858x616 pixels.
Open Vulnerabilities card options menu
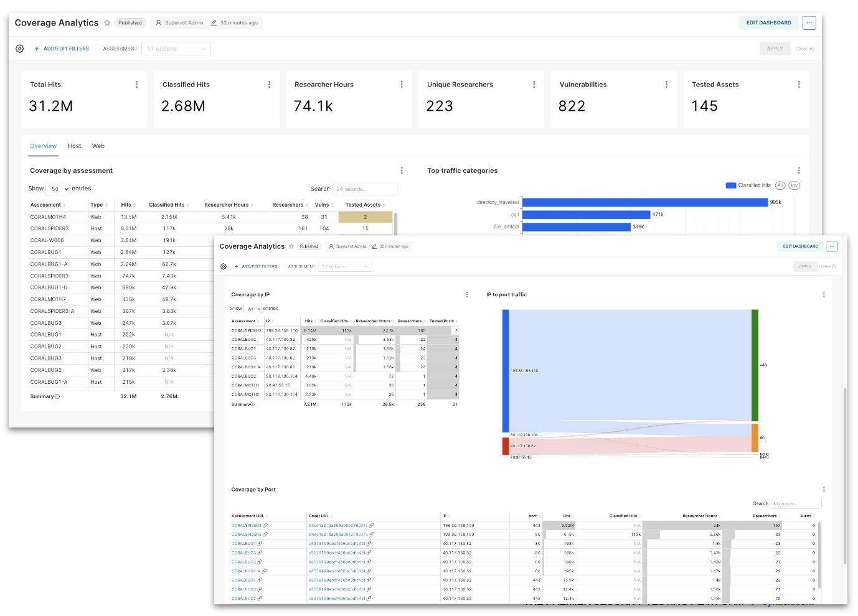tap(666, 85)
